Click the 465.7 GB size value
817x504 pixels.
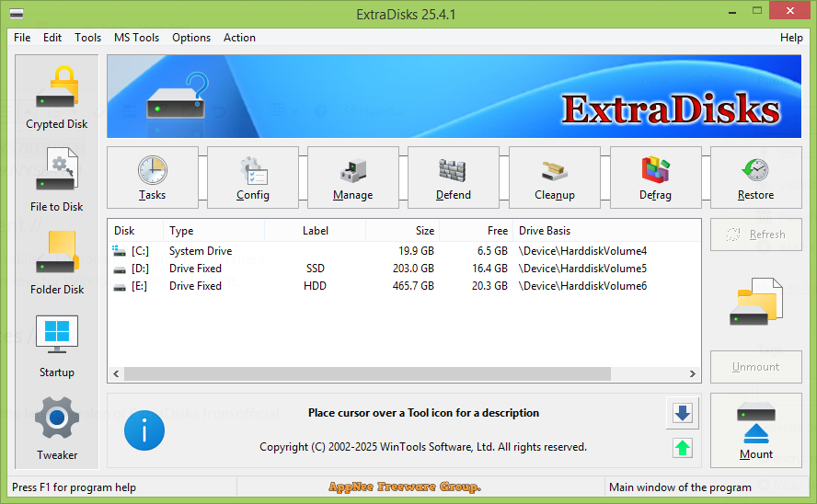point(413,286)
